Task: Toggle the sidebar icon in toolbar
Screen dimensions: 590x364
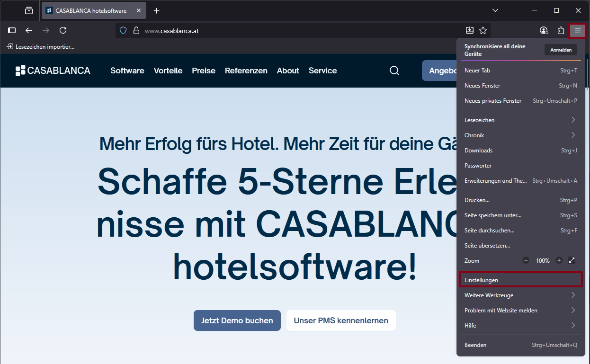Action: click(x=12, y=30)
